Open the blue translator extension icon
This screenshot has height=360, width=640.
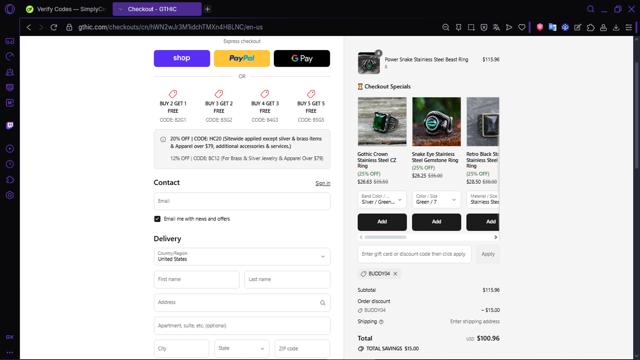(552, 27)
